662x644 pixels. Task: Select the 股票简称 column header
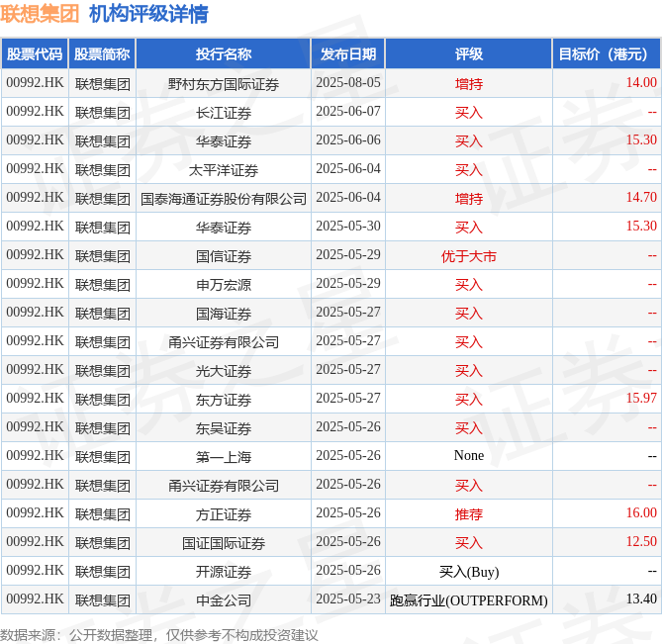click(x=102, y=54)
